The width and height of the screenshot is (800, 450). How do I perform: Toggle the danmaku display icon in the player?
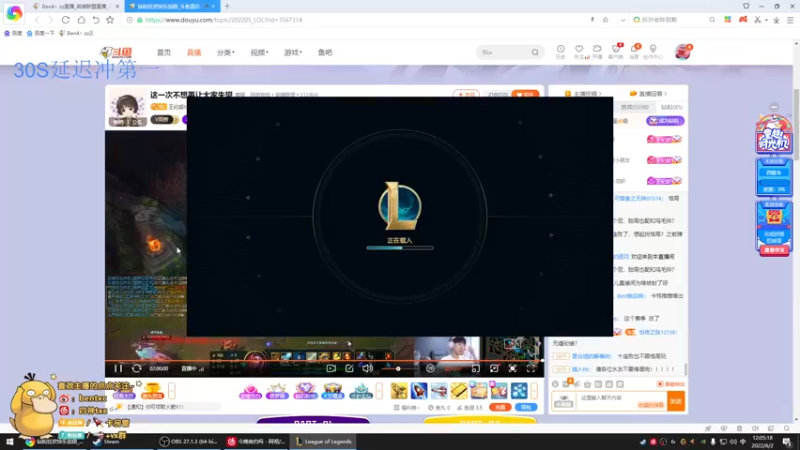point(331,368)
